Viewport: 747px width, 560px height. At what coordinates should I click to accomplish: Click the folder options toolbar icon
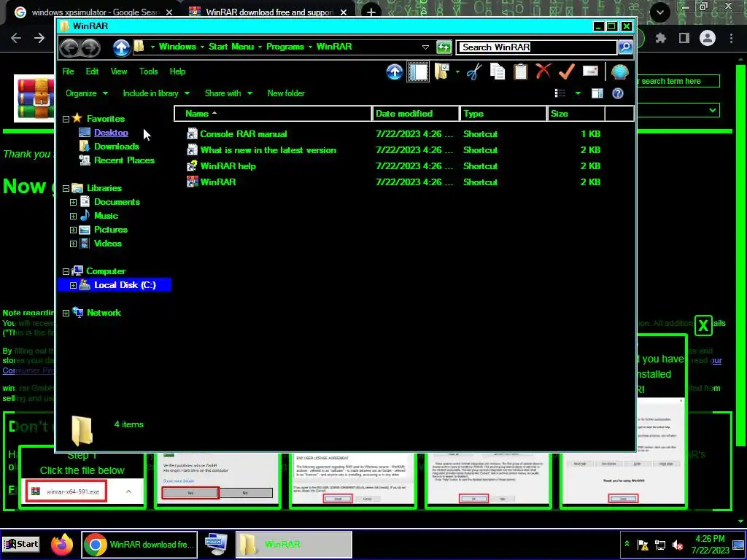(441, 72)
